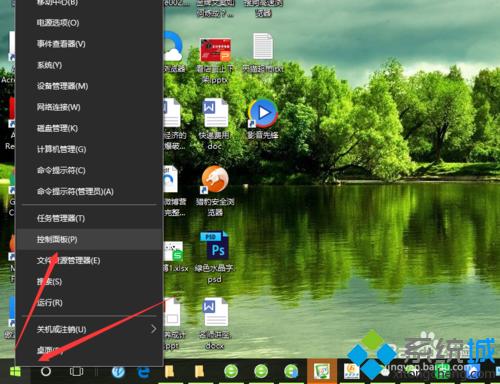The height and width of the screenshot is (384, 500).
Task: Open the 影音先锋 player desktop shortcut
Action: point(263,113)
